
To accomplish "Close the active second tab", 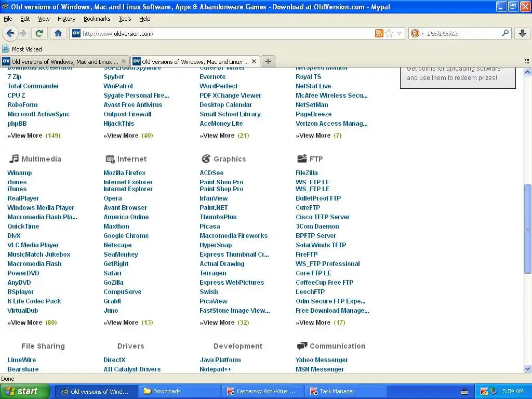I will coord(254,61).
